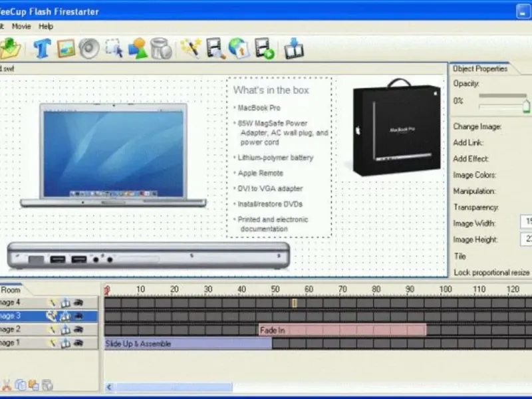This screenshot has height=399, width=532.
Task: Click the Image Width input field
Action: pos(526,222)
